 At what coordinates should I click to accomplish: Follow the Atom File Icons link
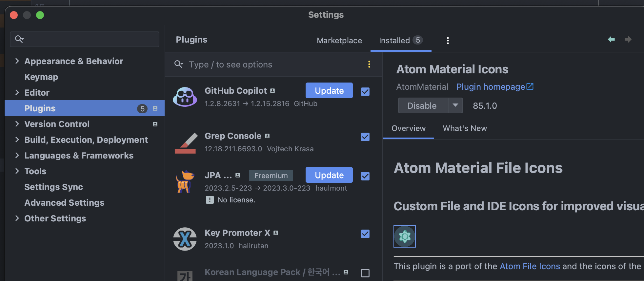tap(530, 266)
